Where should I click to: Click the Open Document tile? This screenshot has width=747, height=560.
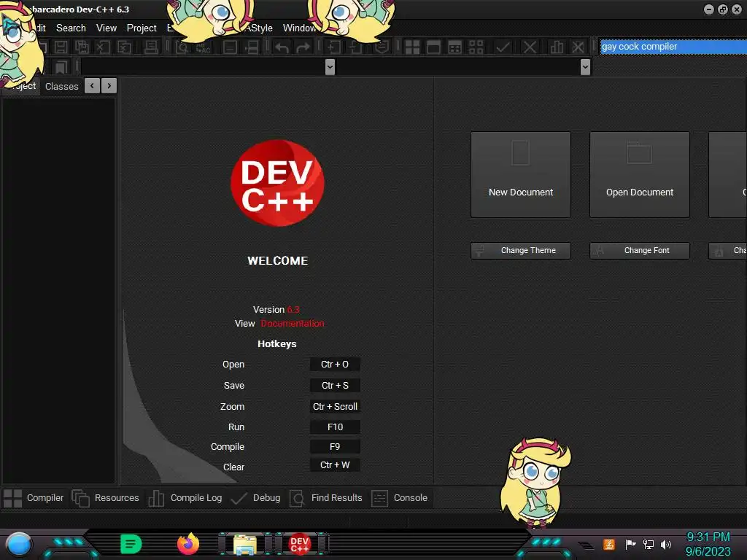click(x=639, y=175)
